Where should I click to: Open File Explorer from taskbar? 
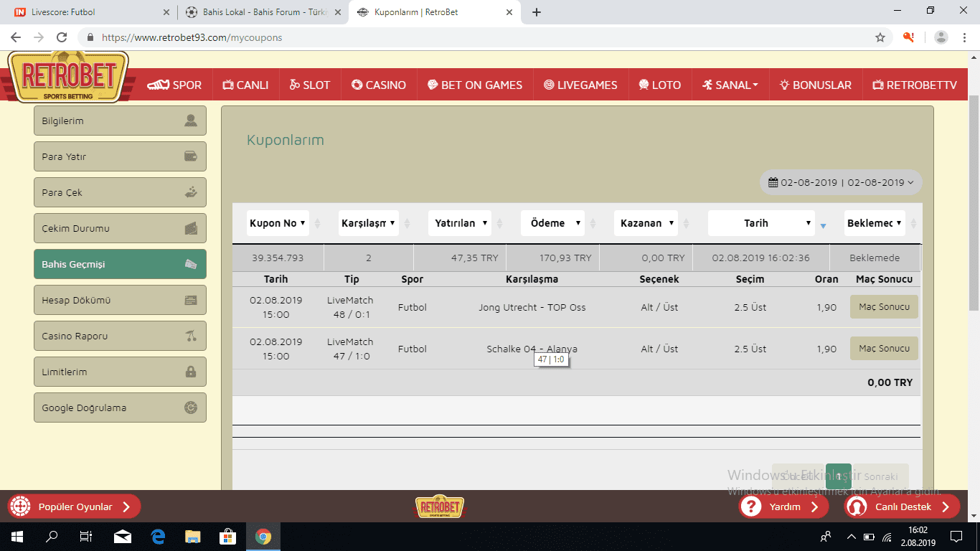(x=193, y=537)
